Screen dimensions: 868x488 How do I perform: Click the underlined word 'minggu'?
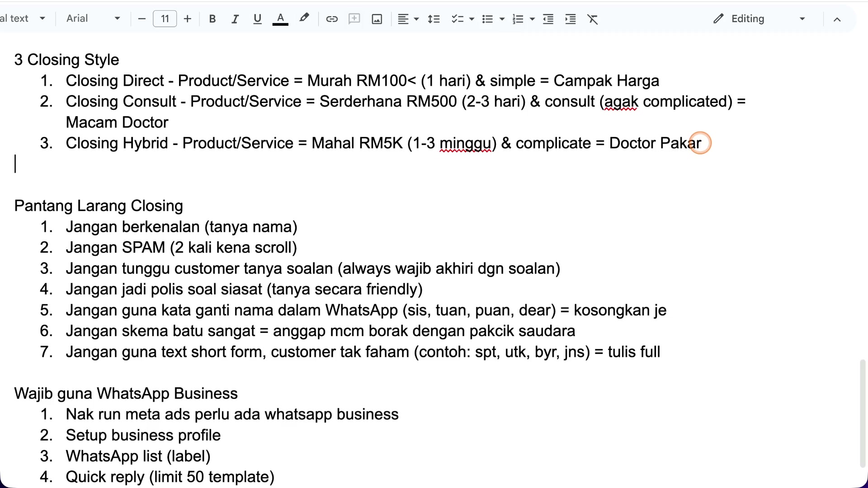[465, 144]
